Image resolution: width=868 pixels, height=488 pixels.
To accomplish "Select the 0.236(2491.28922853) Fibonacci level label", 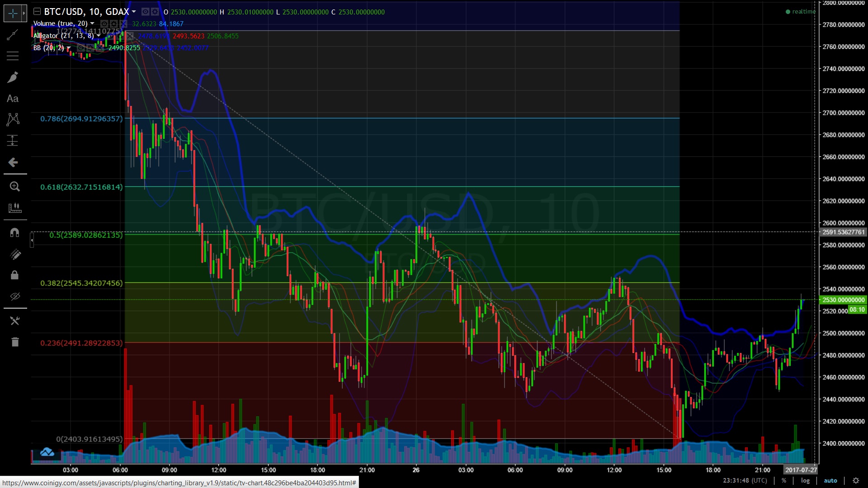I will pos(81,343).
